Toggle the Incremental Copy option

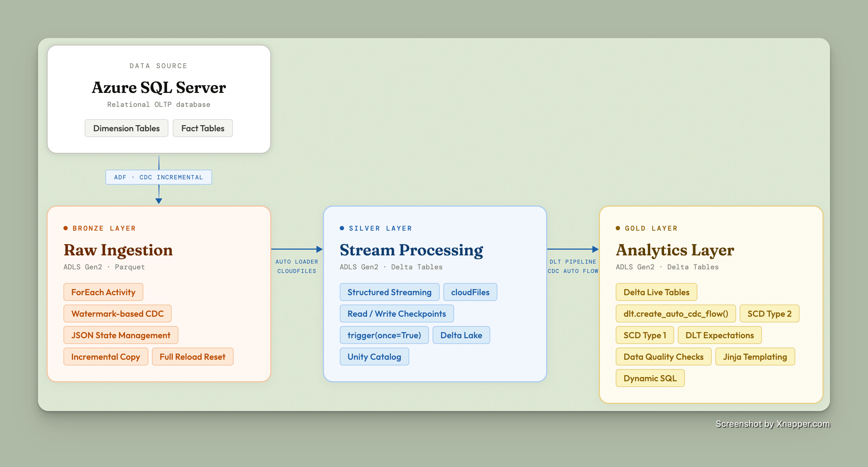[x=105, y=357]
